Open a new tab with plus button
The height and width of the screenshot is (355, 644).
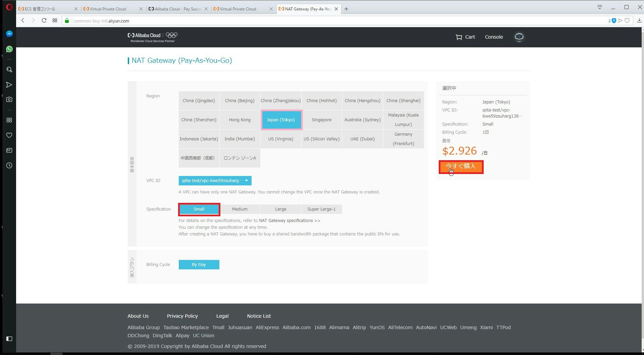click(x=346, y=9)
